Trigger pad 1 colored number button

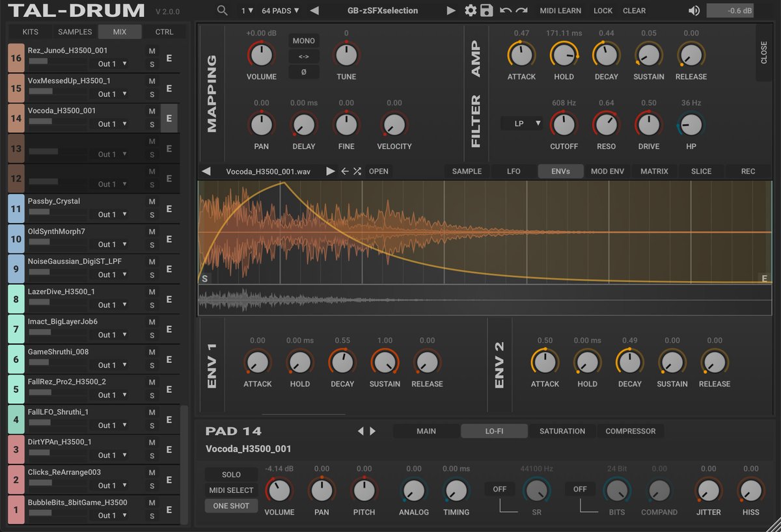click(x=16, y=510)
